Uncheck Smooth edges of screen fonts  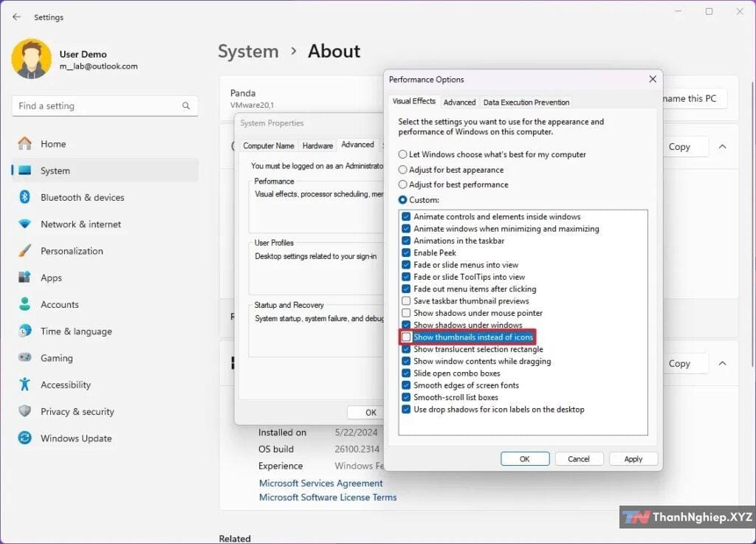coord(406,385)
